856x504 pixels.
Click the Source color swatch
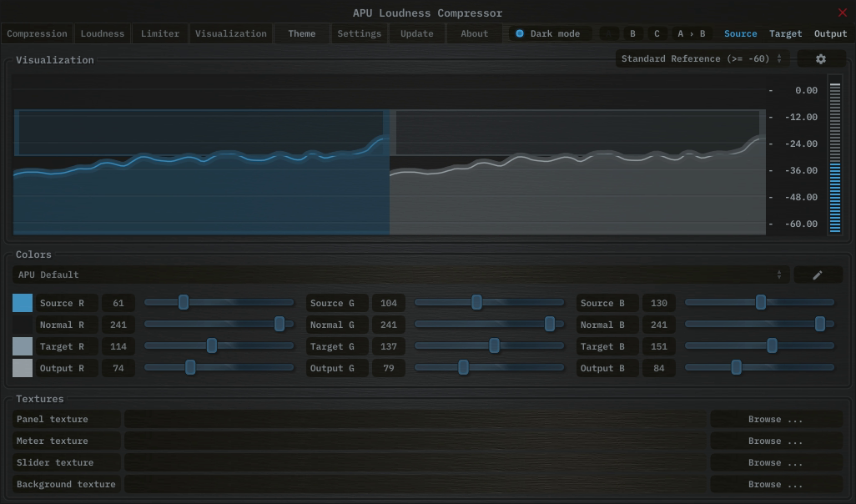point(23,303)
